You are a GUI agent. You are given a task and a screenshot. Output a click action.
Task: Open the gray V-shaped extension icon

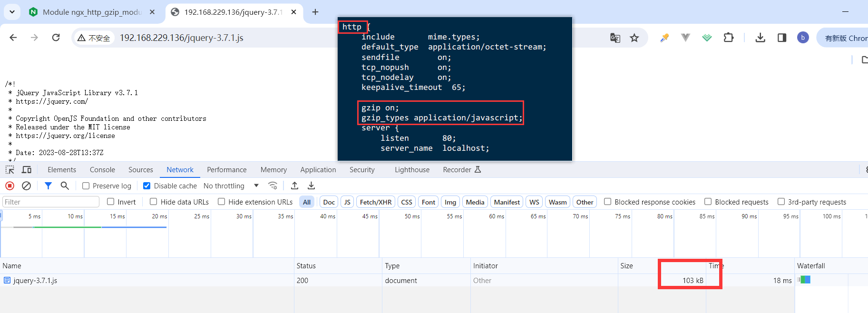tap(685, 38)
